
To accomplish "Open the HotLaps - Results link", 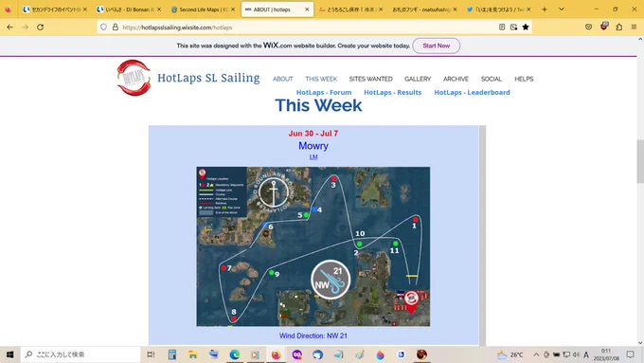I will 393,93.
